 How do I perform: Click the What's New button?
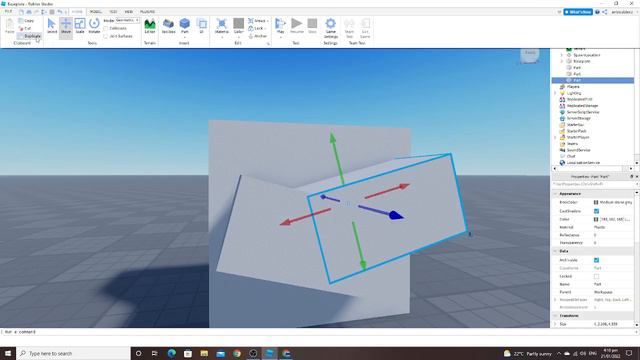pyautogui.click(x=578, y=12)
